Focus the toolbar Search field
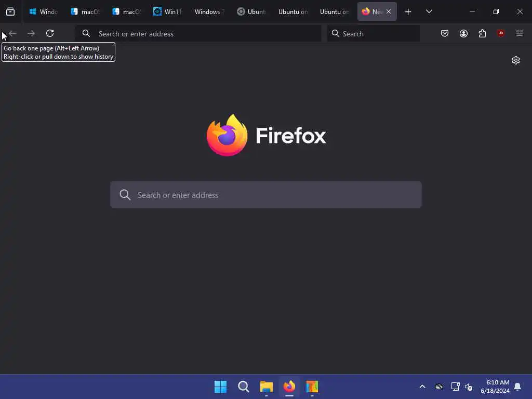 tap(373, 33)
